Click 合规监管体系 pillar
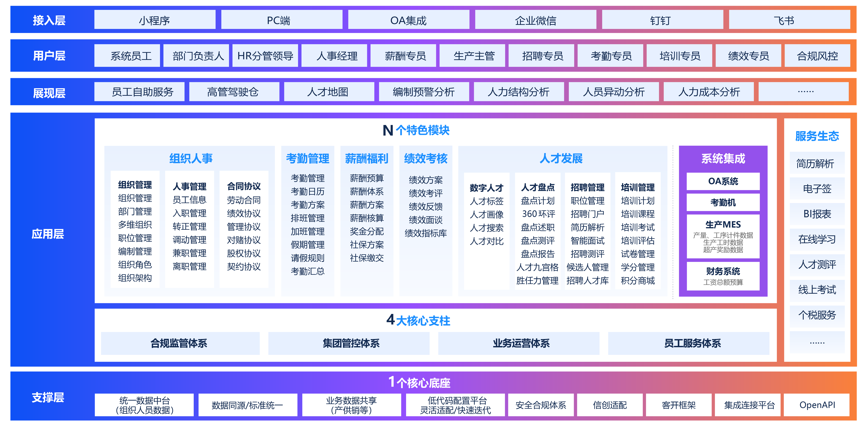 point(180,343)
